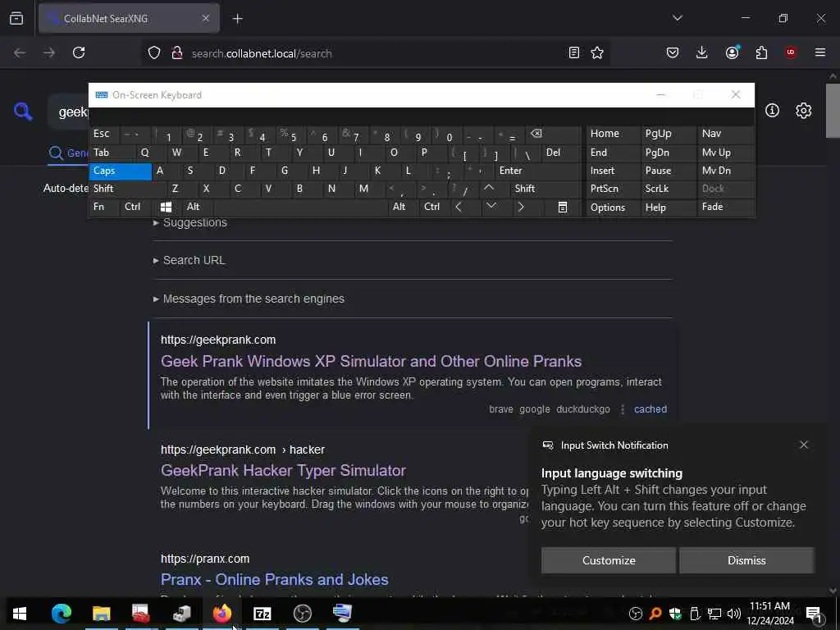Click the SearXNG magnifier logo
The width and height of the screenshot is (840, 630).
pyautogui.click(x=23, y=112)
